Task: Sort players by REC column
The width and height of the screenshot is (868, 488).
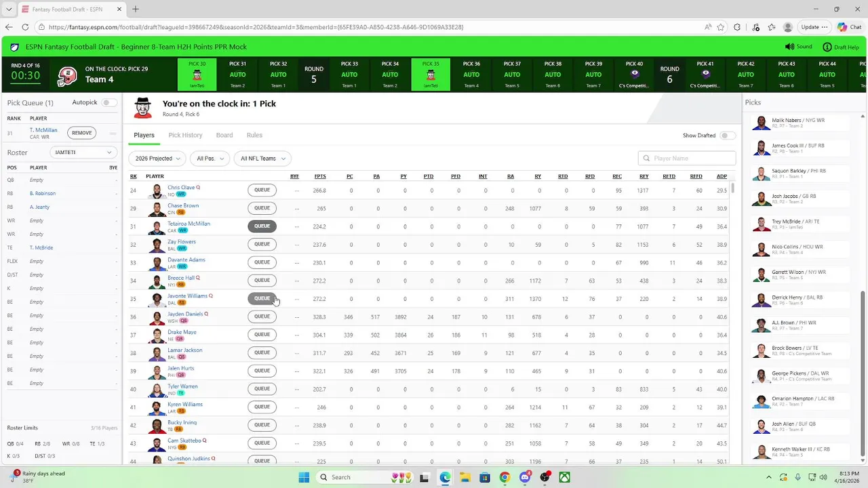Action: point(617,176)
